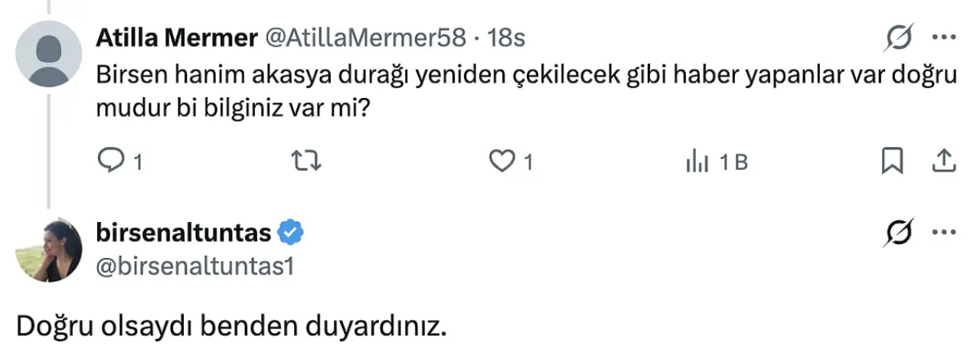Open the repost menu on Atilla's tweet
980x356 pixels.
308,161
